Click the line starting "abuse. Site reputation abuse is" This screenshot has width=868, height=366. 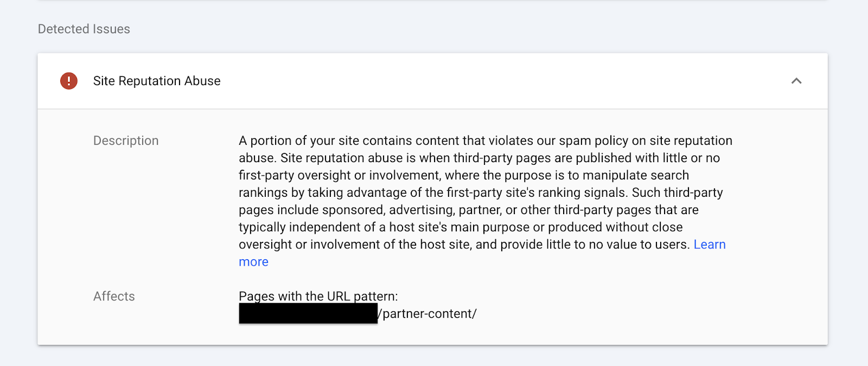tap(480, 158)
